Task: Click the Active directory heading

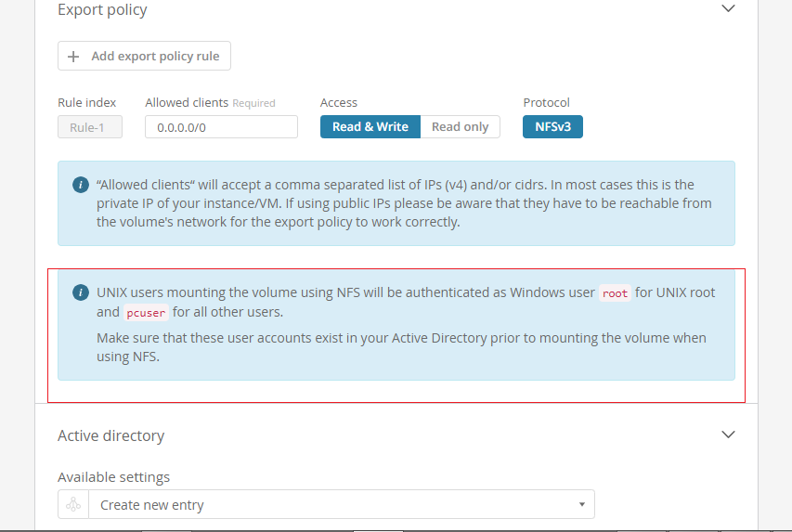Action: pyautogui.click(x=110, y=435)
